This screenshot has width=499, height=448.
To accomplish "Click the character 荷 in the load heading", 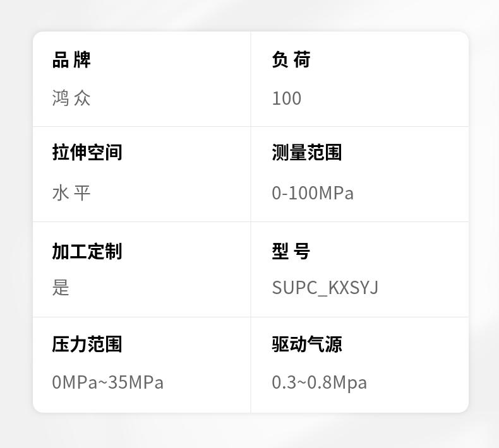I will [x=302, y=59].
